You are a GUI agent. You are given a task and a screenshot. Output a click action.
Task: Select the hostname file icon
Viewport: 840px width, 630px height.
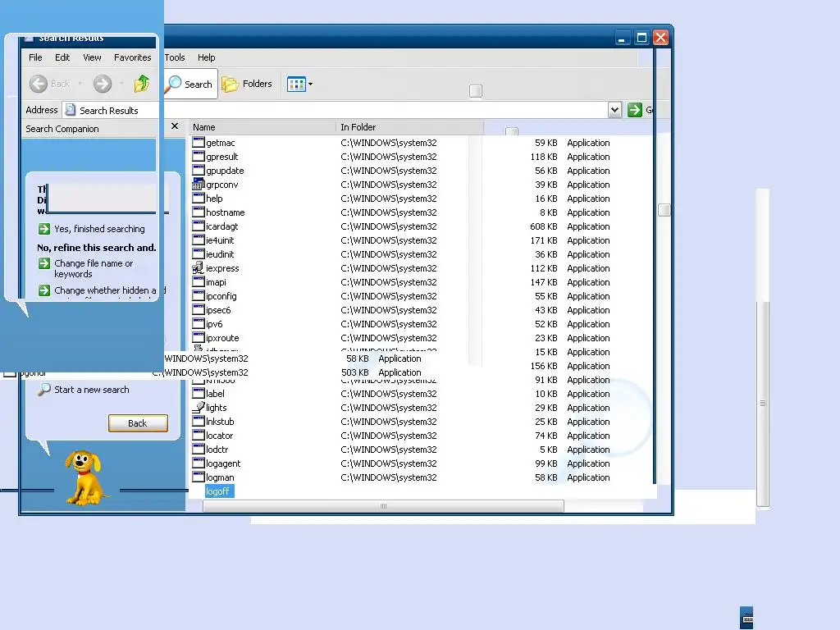tap(199, 212)
